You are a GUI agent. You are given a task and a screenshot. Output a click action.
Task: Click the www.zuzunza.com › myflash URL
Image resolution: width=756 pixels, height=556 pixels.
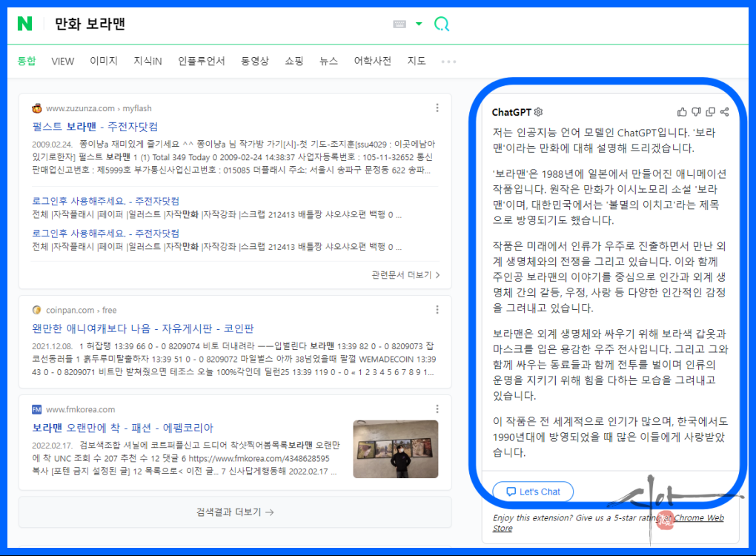99,108
